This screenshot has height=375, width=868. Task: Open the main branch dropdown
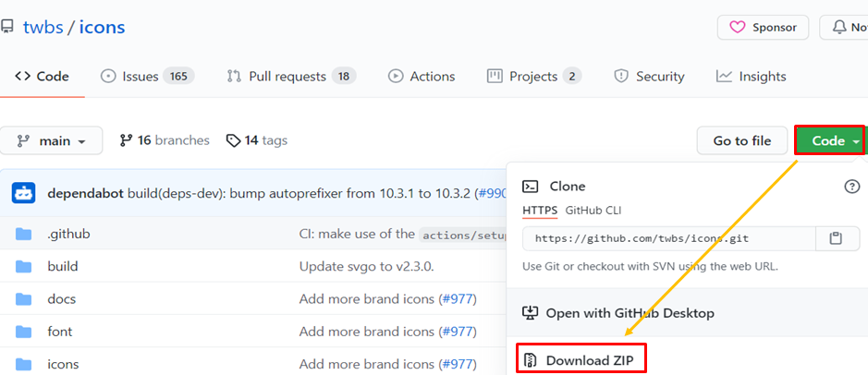pyautogui.click(x=51, y=141)
